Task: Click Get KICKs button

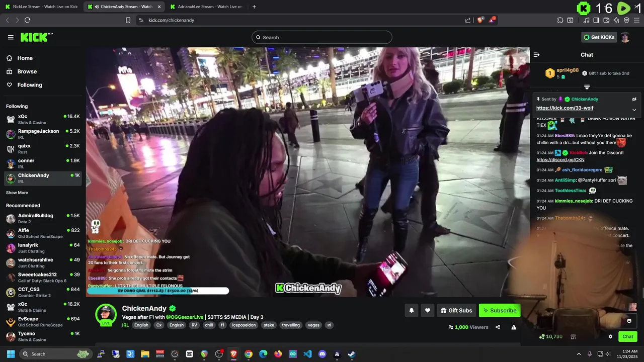Action: (x=599, y=37)
